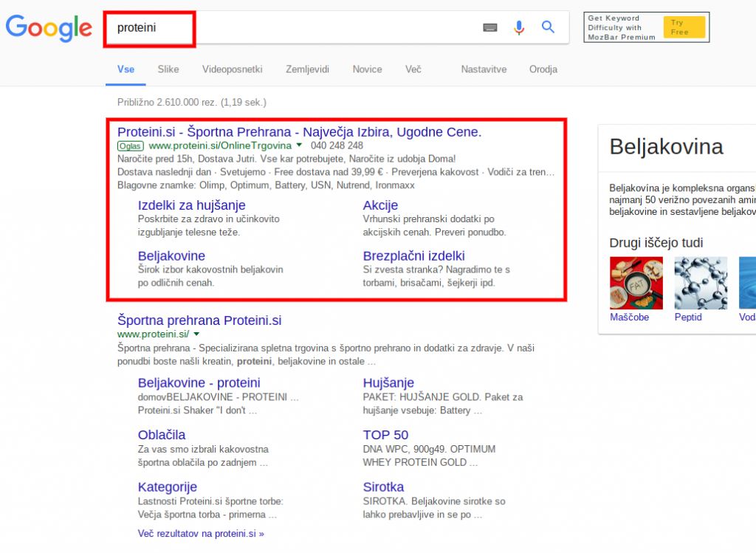The height and width of the screenshot is (553, 756).
Task: Start voice search with microphone icon
Action: [519, 28]
